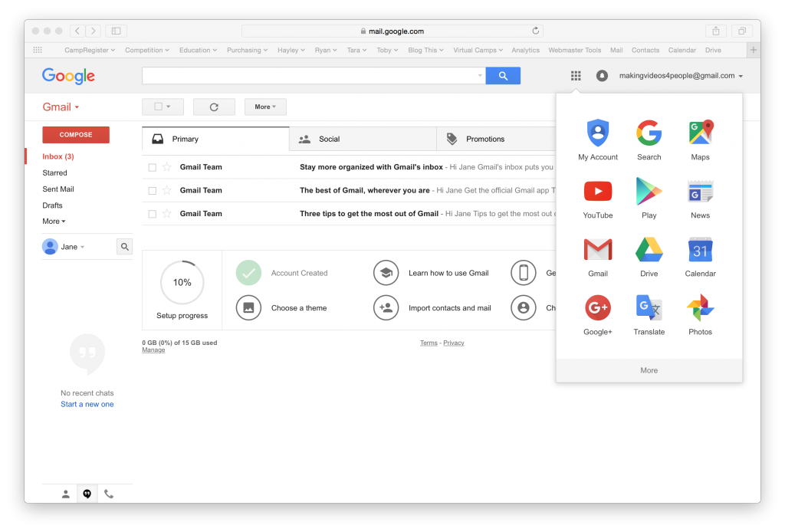Open Sent Mail folder

point(58,189)
